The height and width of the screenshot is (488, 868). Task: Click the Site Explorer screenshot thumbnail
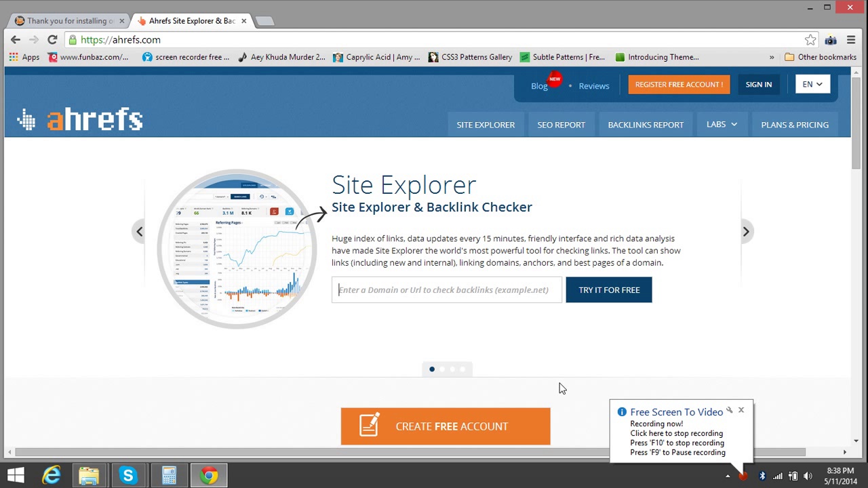237,249
